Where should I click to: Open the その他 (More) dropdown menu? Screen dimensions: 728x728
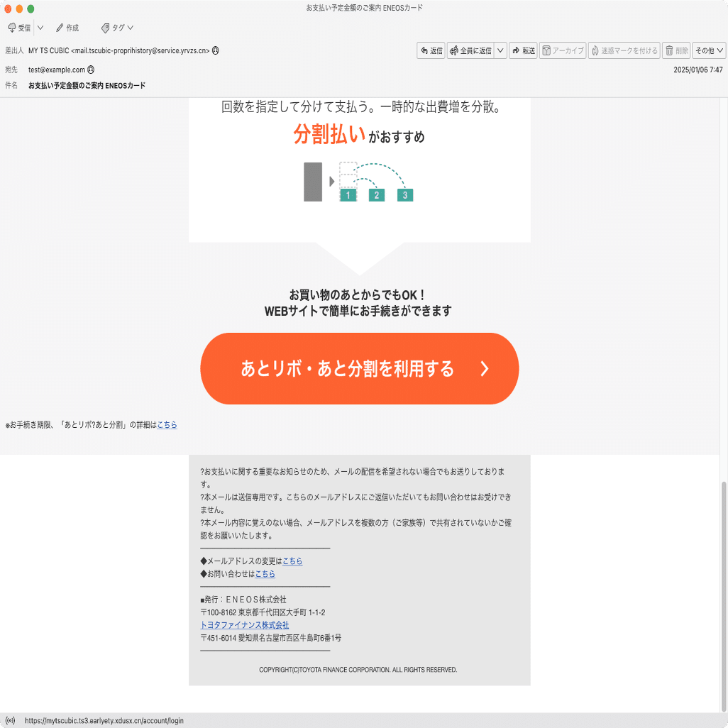[x=707, y=50]
